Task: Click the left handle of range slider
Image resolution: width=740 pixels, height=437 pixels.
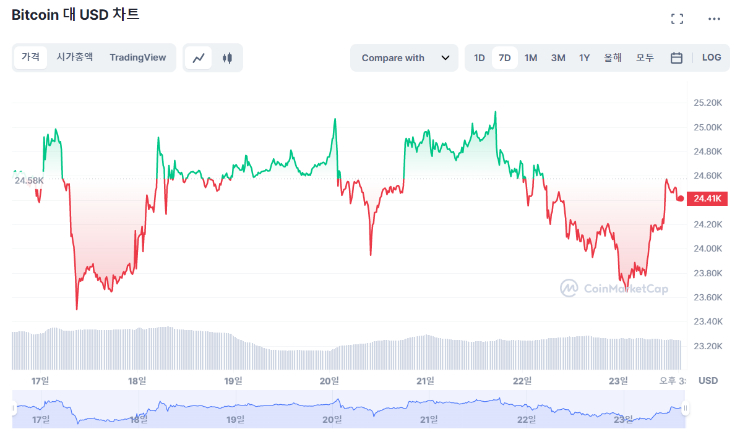Action: (14, 409)
